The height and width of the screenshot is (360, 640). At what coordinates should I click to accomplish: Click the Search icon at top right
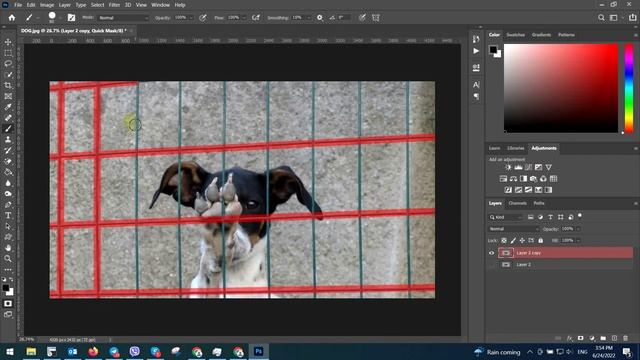point(601,18)
